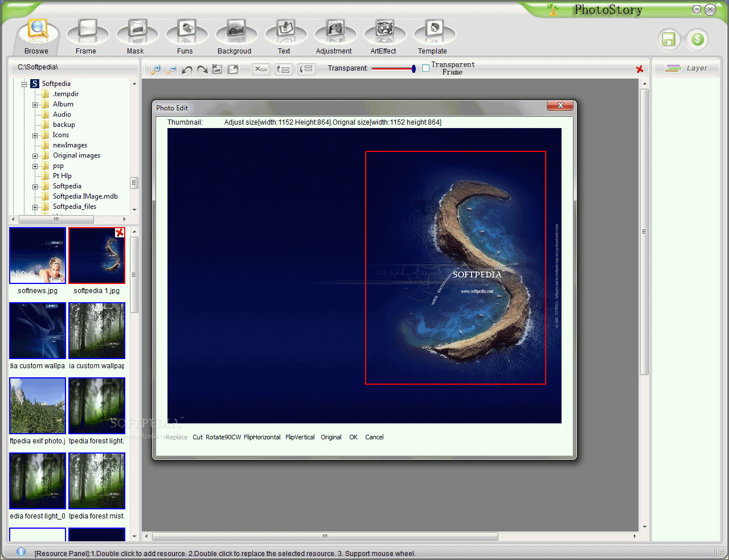The height and width of the screenshot is (560, 729).
Task: Click the move layer down toolbar button
Action: click(x=306, y=69)
